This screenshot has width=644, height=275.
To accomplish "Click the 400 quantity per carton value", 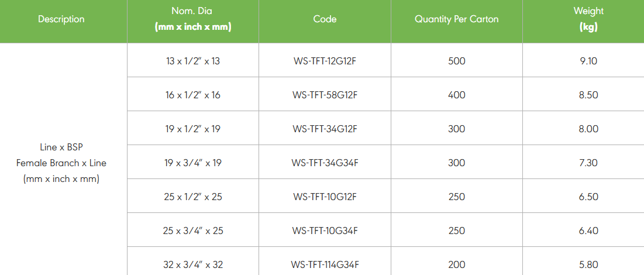I will 457,95.
